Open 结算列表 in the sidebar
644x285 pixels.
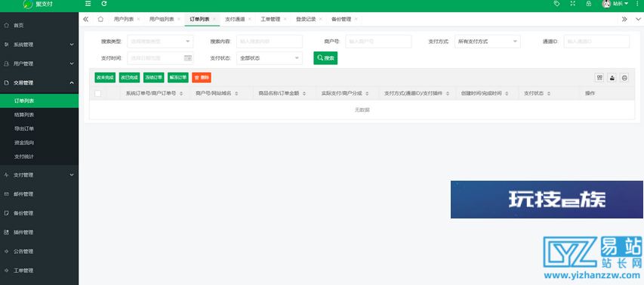pyautogui.click(x=39, y=115)
